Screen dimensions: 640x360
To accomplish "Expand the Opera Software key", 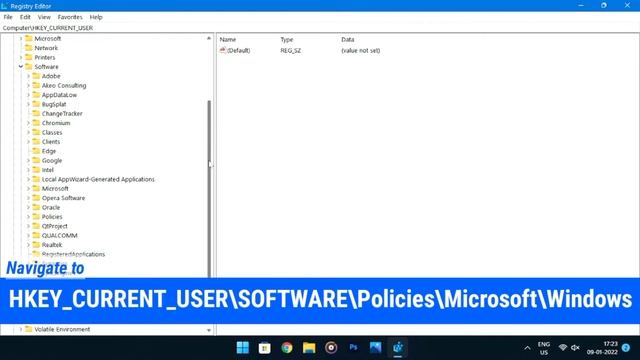I will tap(28, 198).
